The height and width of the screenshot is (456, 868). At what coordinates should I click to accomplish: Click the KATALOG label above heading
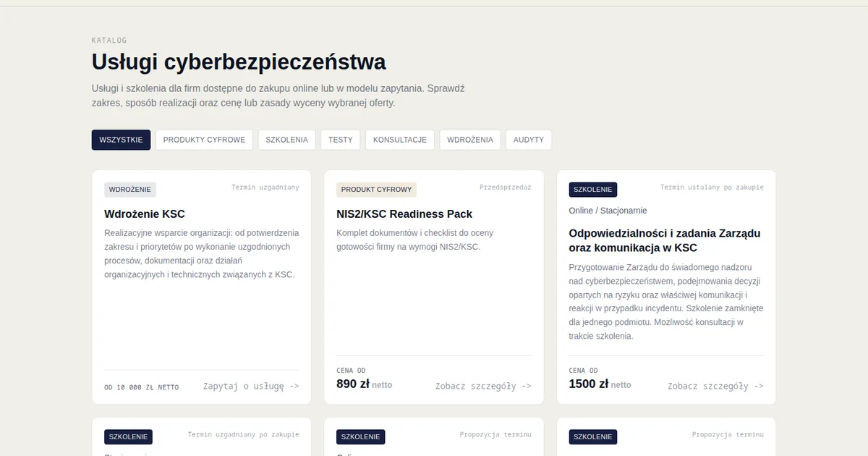109,41
